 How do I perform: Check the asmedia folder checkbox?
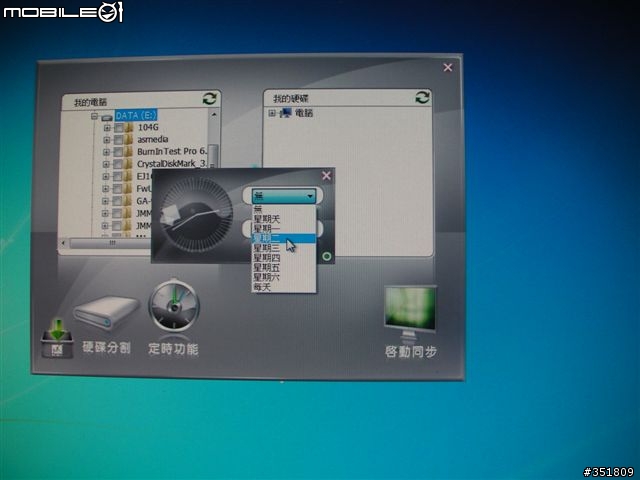118,140
